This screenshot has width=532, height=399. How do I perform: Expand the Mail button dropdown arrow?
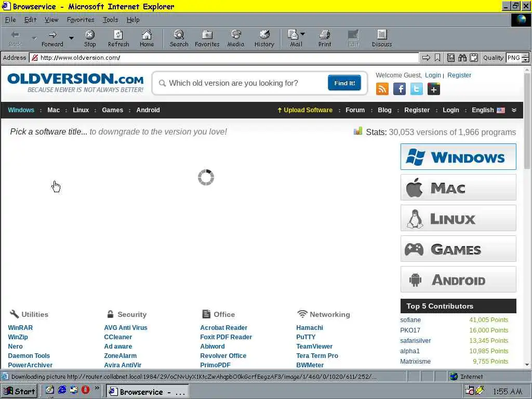303,34
